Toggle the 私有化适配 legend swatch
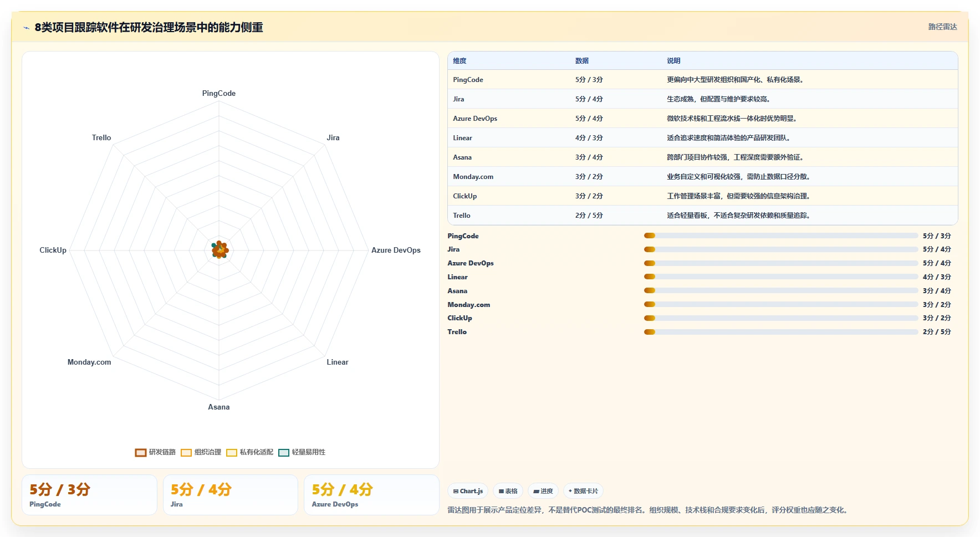Screen dimensions: 980x537 tap(232, 453)
